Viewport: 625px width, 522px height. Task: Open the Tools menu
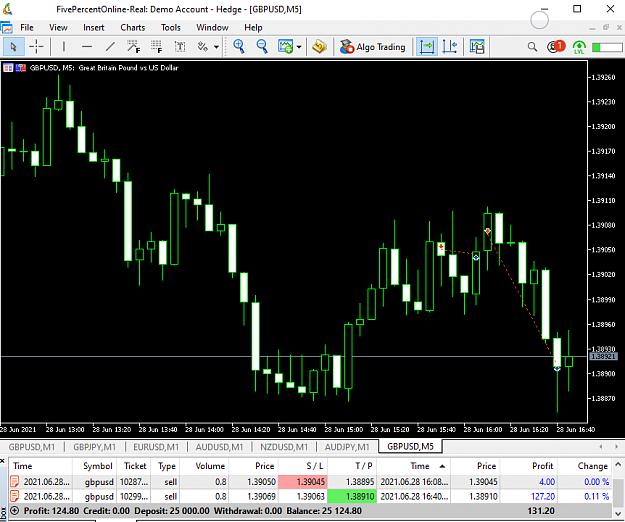pyautogui.click(x=171, y=27)
